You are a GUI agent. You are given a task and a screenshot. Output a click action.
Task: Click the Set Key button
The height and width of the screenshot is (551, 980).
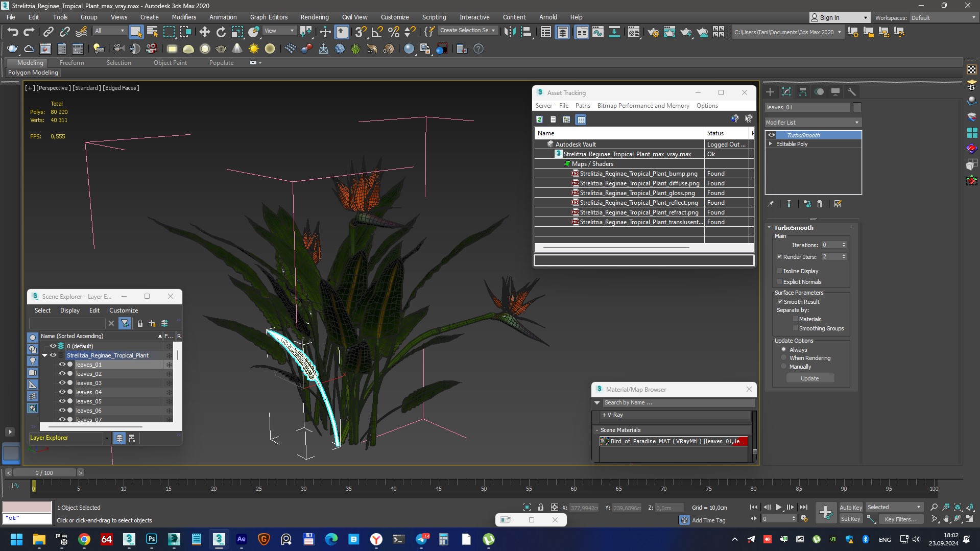(x=851, y=519)
